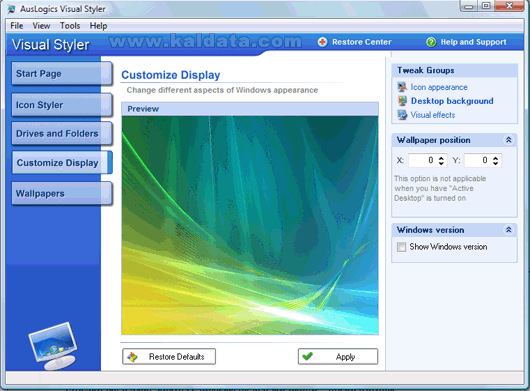Collapse the Wallpaper position panel

tap(508, 140)
